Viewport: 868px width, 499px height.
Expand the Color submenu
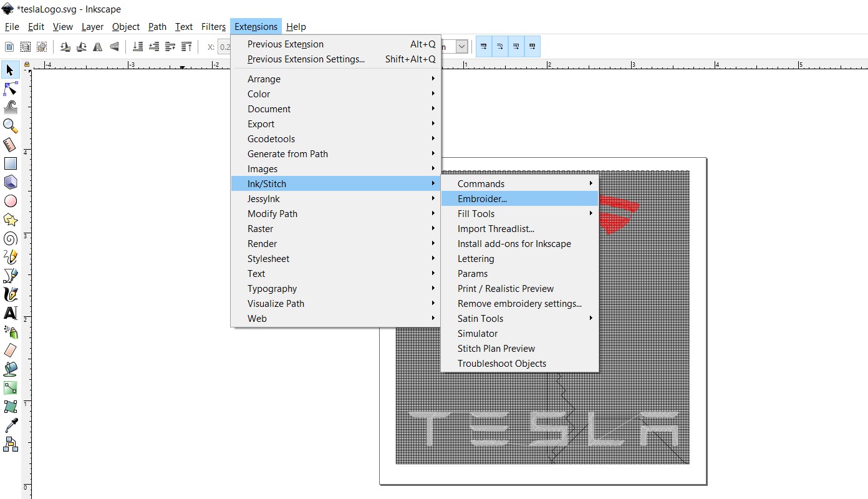pos(336,94)
